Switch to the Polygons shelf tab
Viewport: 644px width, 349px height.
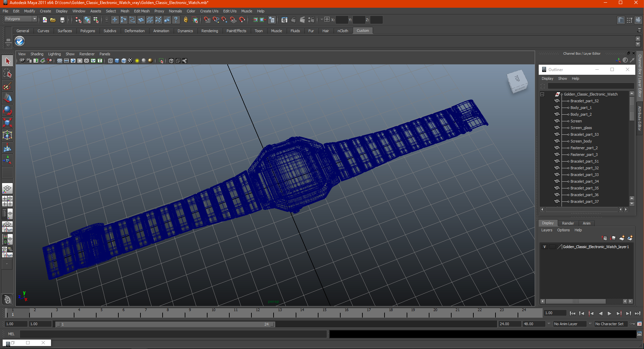(87, 31)
